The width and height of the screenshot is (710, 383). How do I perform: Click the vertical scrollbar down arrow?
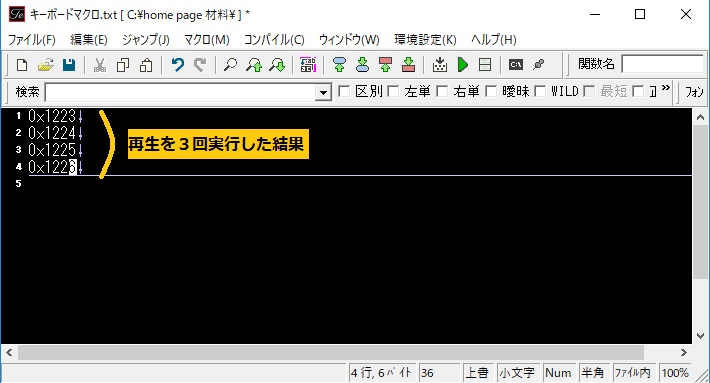click(x=700, y=336)
